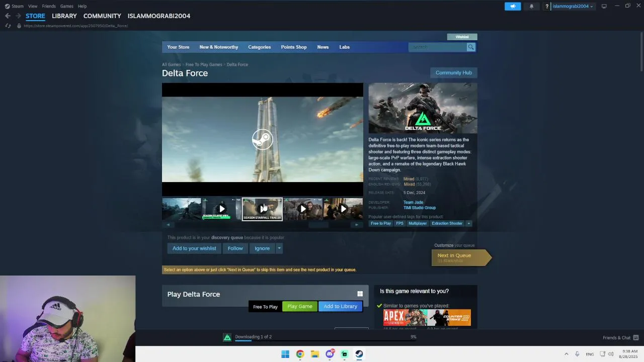Open the dropdown arrow beside Ignore
The width and height of the screenshot is (644, 362).
tap(279, 248)
